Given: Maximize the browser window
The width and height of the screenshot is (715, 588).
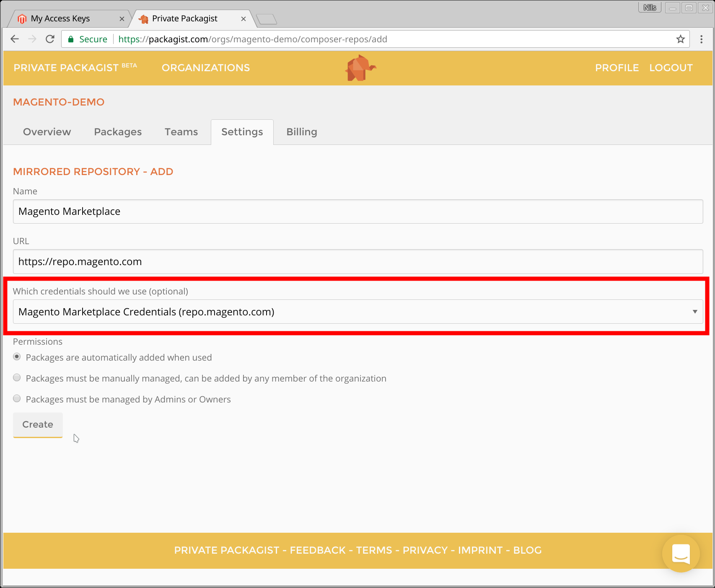Looking at the screenshot, I should (x=689, y=8).
